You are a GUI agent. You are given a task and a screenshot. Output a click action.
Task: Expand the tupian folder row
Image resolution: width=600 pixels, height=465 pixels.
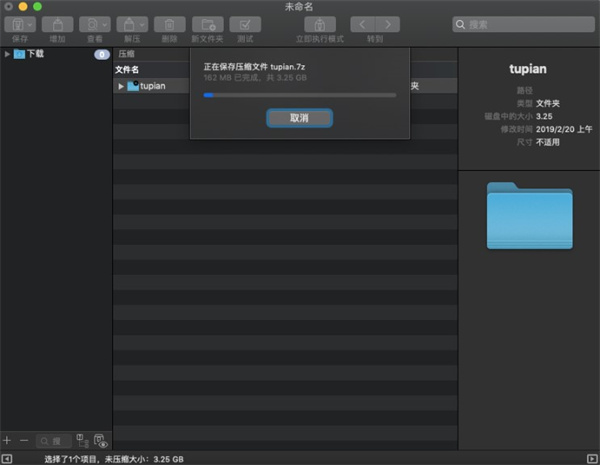pyautogui.click(x=121, y=86)
